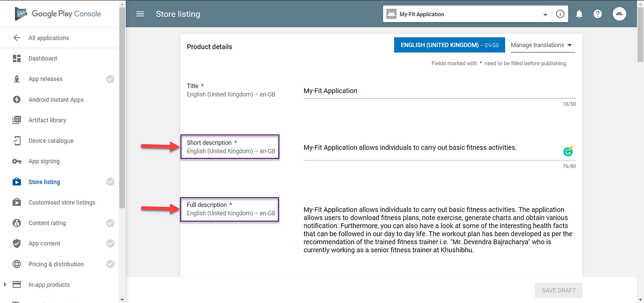Click the sidebar scroll down arrow
The image size is (644, 303).
tap(122, 300)
